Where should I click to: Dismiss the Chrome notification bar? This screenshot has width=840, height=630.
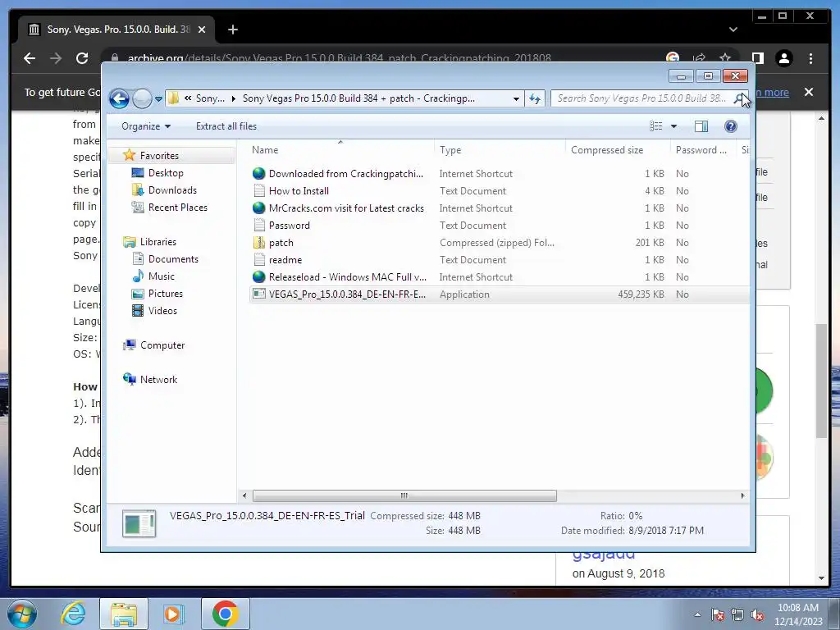(809, 92)
